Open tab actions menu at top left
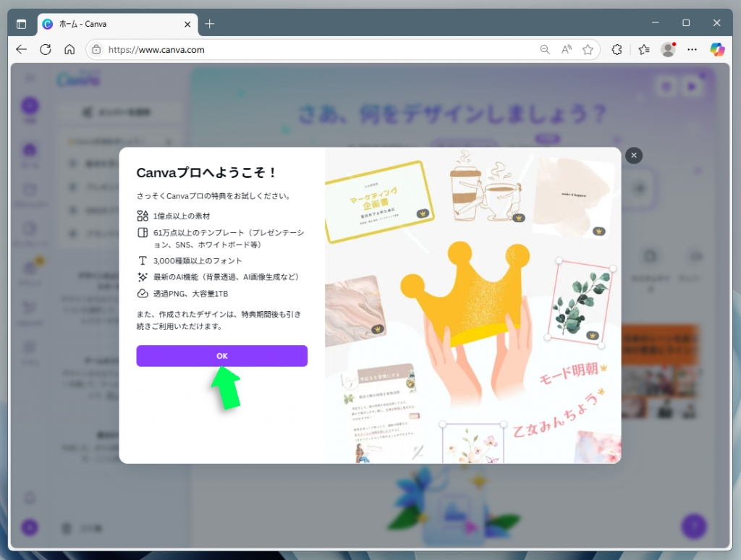This screenshot has height=560, width=741. 22,23
